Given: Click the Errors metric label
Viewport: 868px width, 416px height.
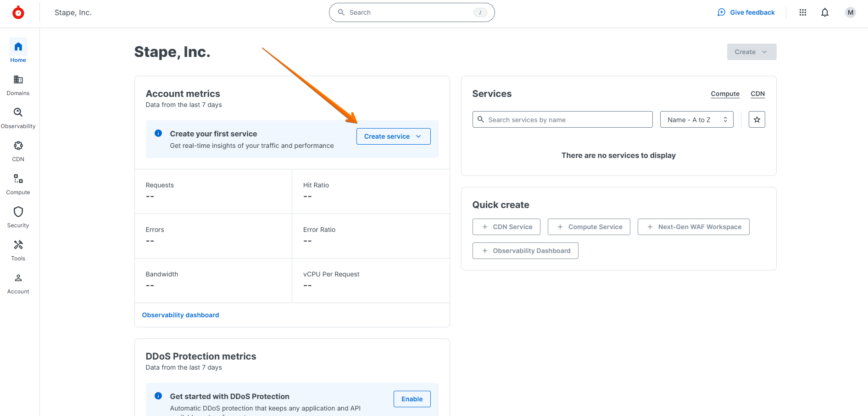Looking at the screenshot, I should point(155,230).
